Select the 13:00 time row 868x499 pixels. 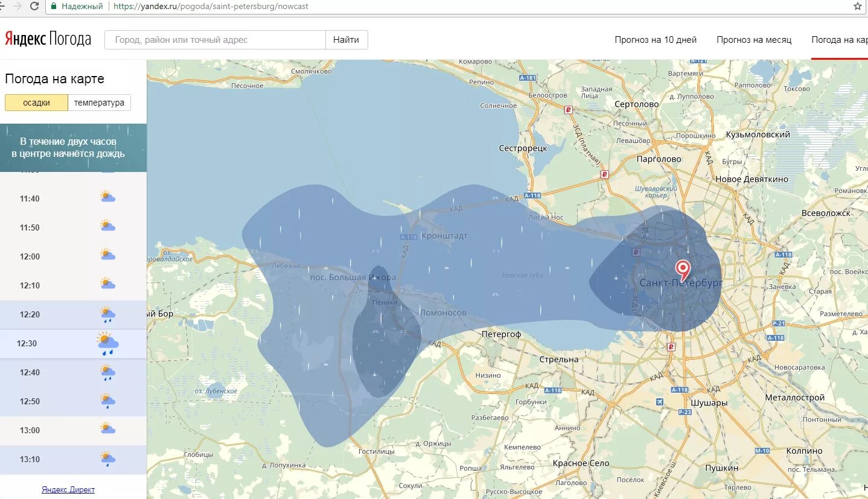coord(73,430)
